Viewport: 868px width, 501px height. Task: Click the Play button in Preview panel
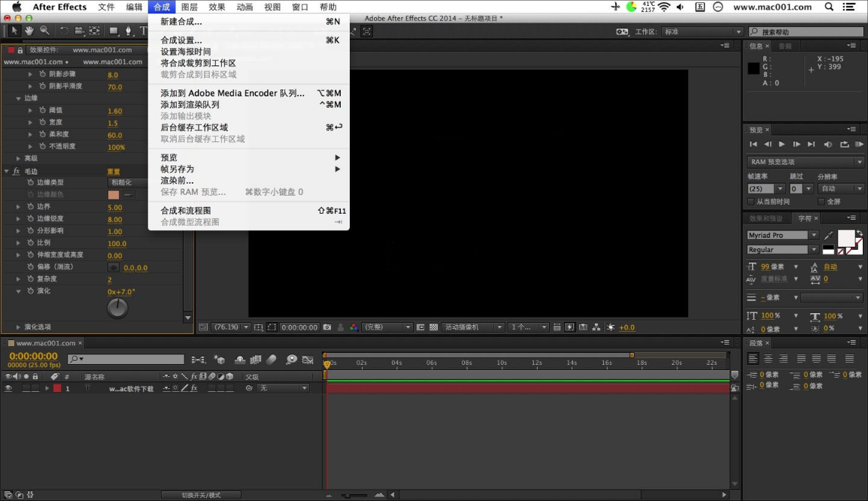(x=782, y=144)
